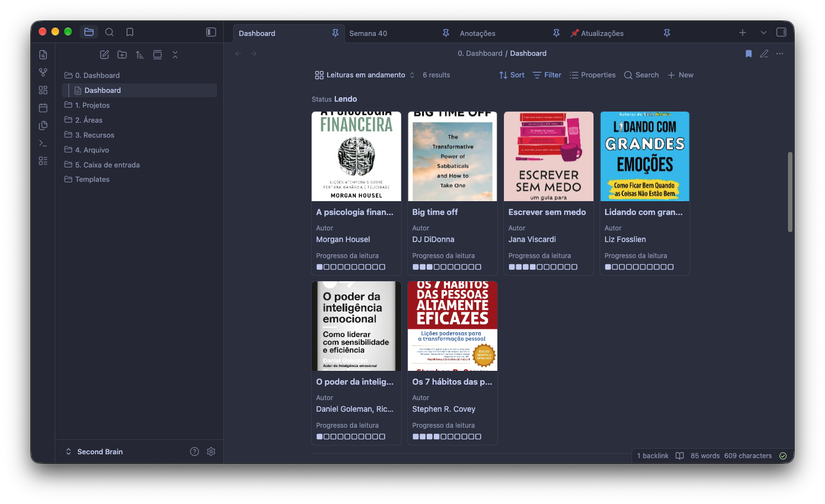
Task: Toggle pin on the Anotações tab
Action: pos(556,33)
